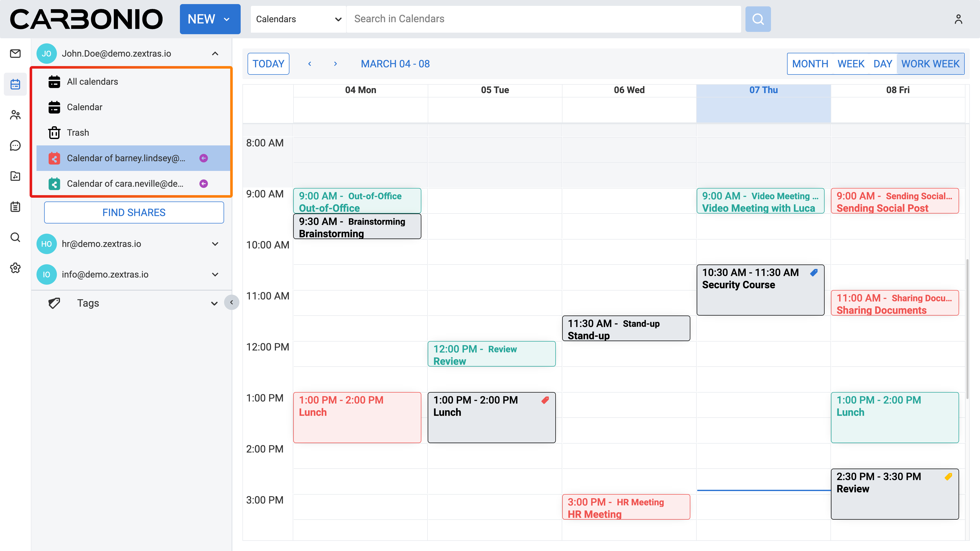Open the Contacts sidebar icon
The width and height of the screenshot is (980, 551).
pos(15,115)
